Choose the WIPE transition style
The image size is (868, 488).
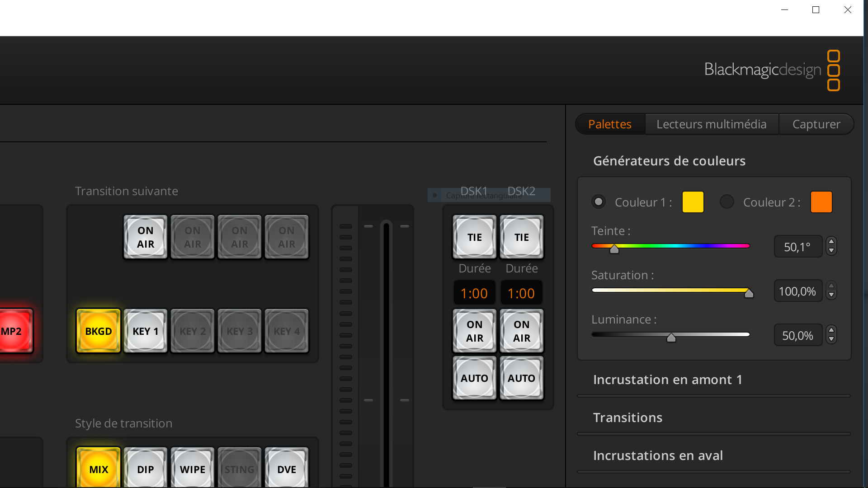point(193,468)
